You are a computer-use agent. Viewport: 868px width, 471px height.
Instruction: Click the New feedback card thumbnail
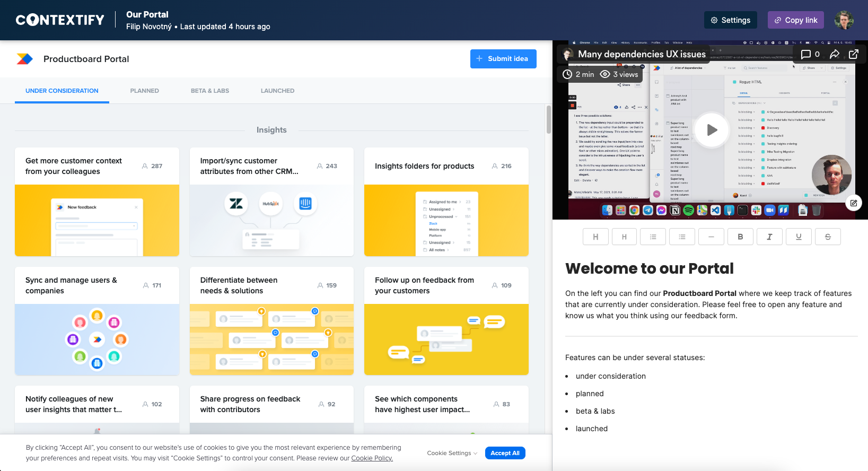[x=97, y=221]
